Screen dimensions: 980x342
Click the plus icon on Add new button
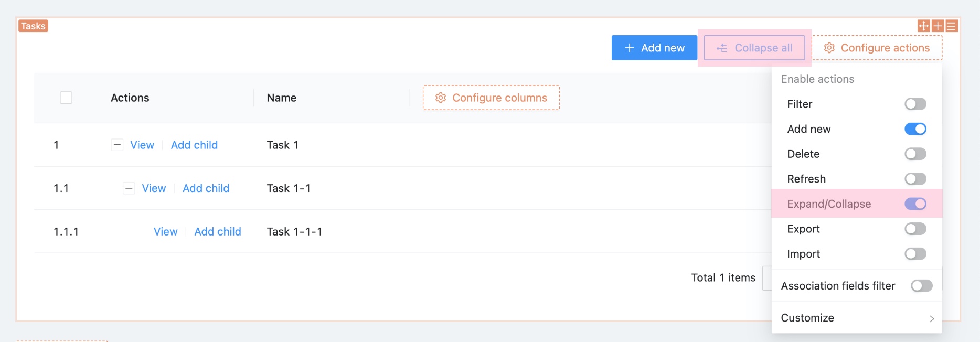point(630,48)
